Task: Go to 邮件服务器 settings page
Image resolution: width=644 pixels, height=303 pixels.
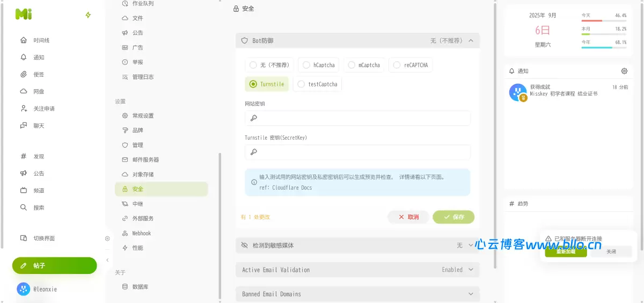Action: point(145,160)
